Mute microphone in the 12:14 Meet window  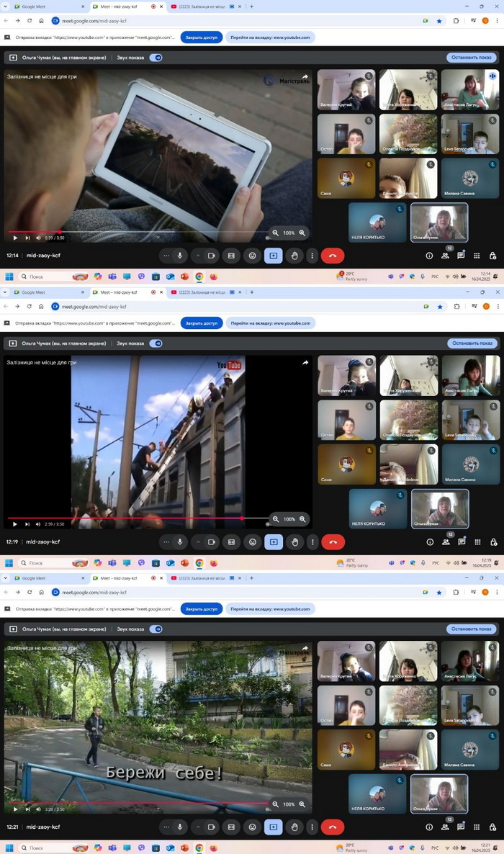click(x=180, y=256)
